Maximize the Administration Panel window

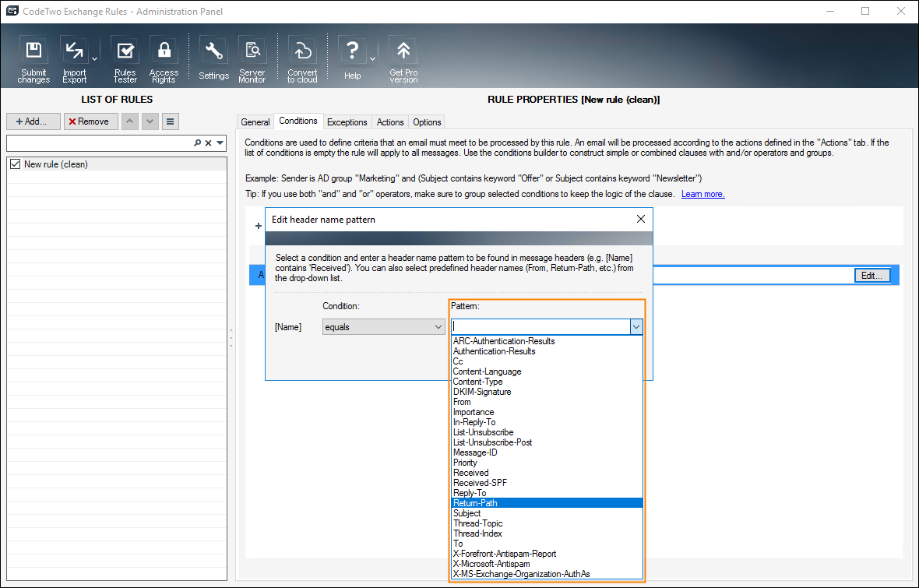coord(865,11)
